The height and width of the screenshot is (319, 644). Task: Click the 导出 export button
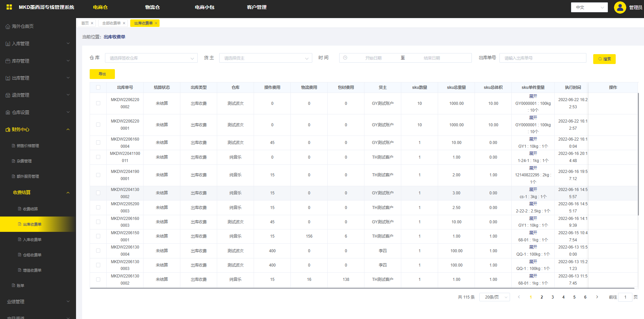102,74
